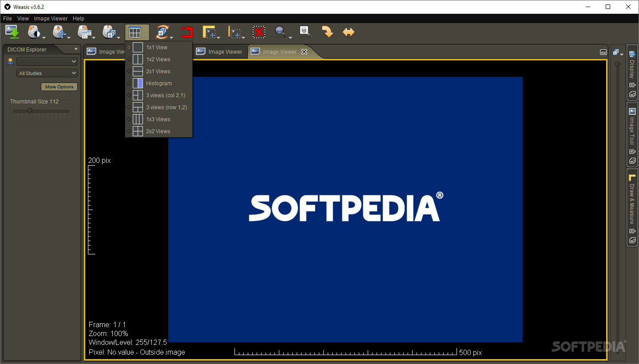The image size is (639, 364).
Task: Open the File menu
Action: (x=7, y=19)
